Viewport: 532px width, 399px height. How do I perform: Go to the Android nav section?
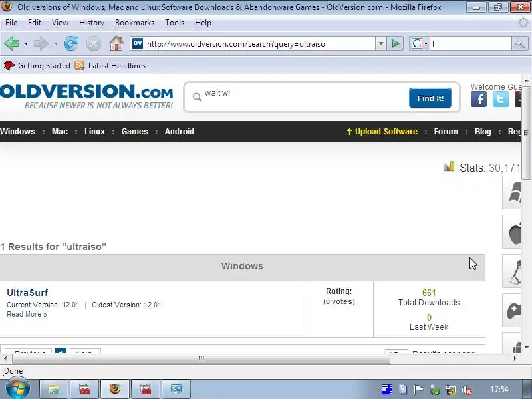(x=179, y=132)
